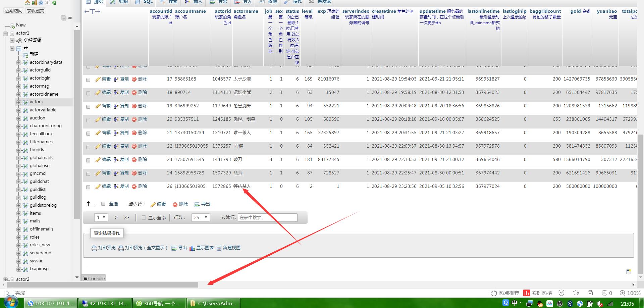Expand the roles table node

19,238
